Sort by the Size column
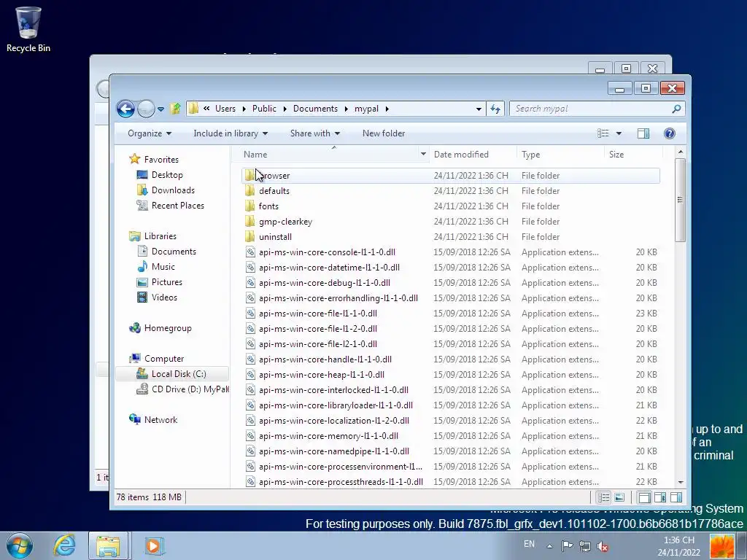This screenshot has width=747, height=560. click(x=633, y=155)
